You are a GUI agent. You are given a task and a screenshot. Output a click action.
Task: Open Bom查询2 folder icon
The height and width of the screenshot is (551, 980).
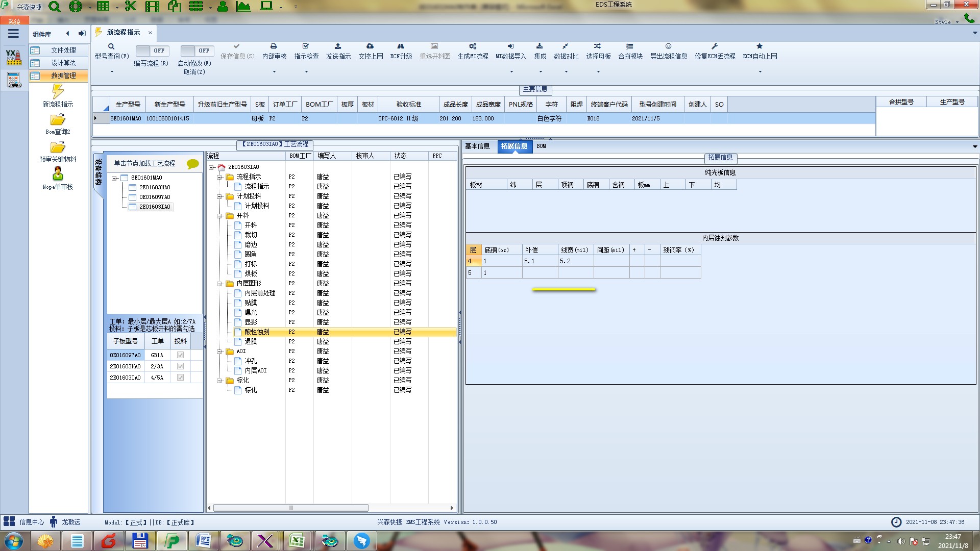click(58, 120)
